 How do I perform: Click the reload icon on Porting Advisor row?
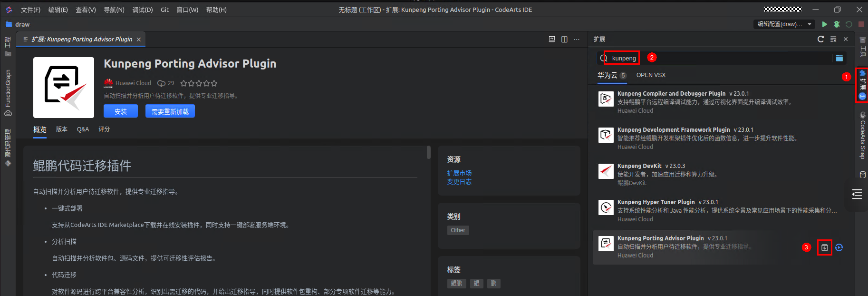coord(839,247)
